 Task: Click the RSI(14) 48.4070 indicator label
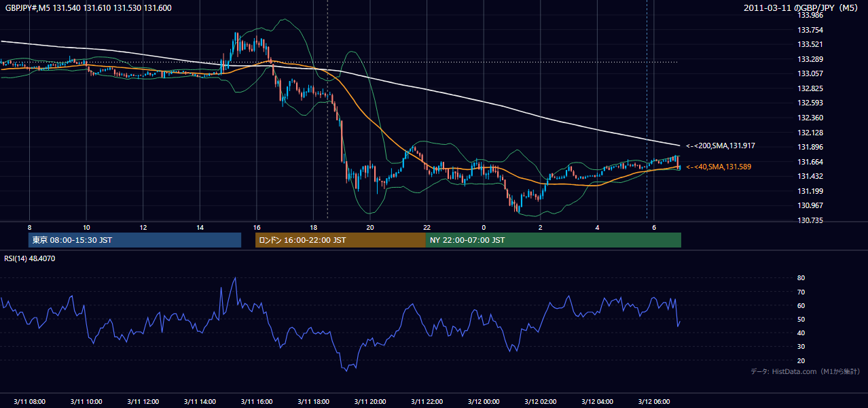pyautogui.click(x=30, y=258)
